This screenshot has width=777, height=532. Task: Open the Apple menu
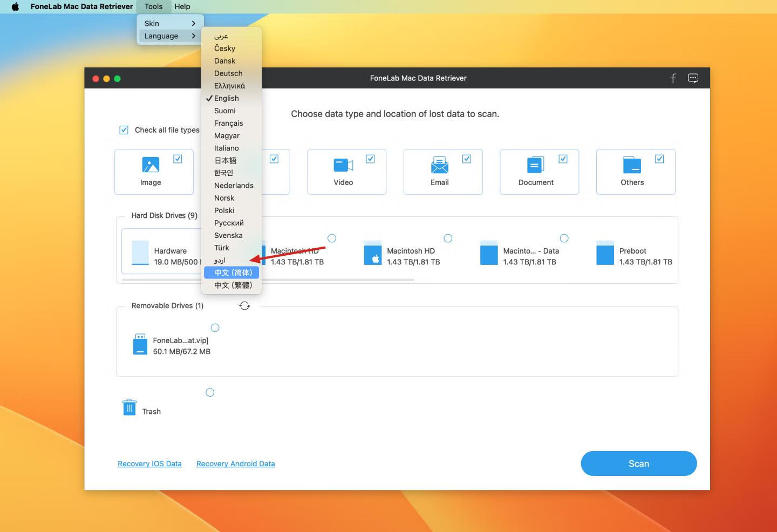pos(15,6)
